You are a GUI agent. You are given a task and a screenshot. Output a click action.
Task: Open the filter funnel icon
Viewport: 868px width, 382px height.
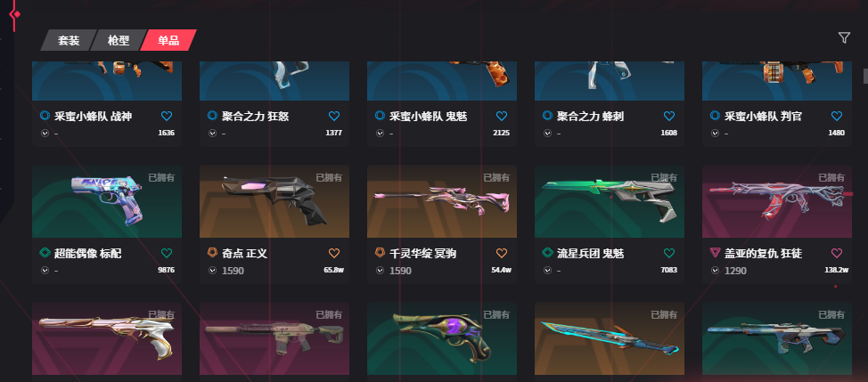click(844, 37)
